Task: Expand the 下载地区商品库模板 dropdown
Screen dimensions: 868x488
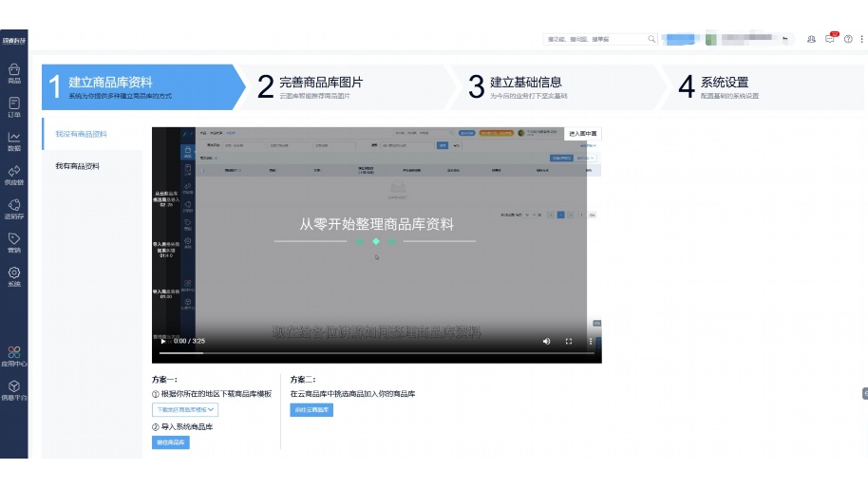Action: pyautogui.click(x=186, y=410)
